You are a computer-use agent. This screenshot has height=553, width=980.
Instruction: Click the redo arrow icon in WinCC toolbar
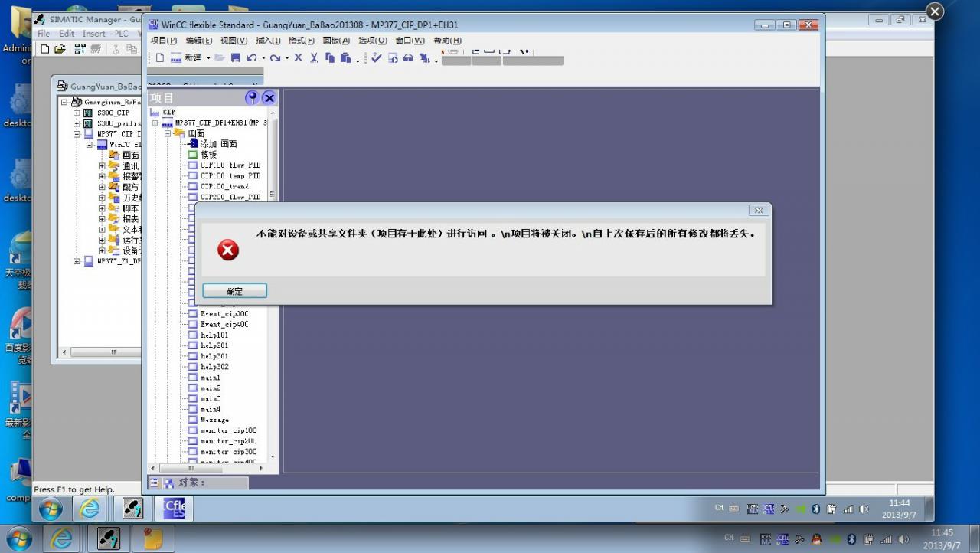tap(275, 58)
